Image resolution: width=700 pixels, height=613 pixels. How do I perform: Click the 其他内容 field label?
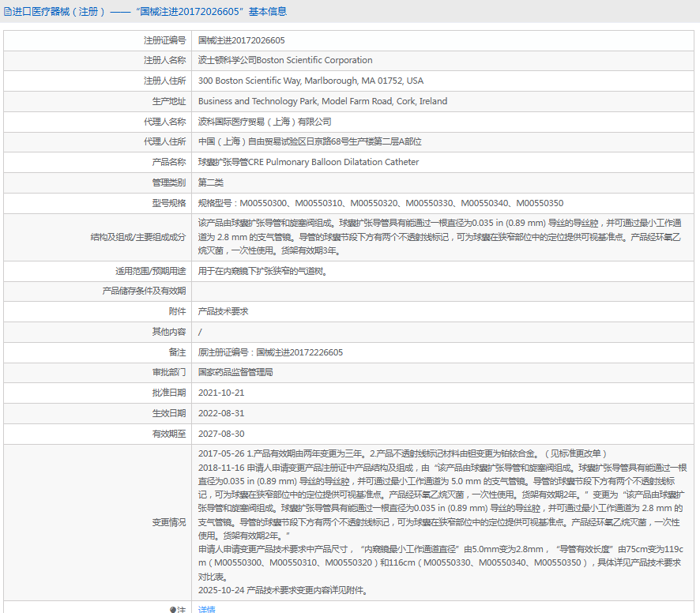[x=169, y=332]
